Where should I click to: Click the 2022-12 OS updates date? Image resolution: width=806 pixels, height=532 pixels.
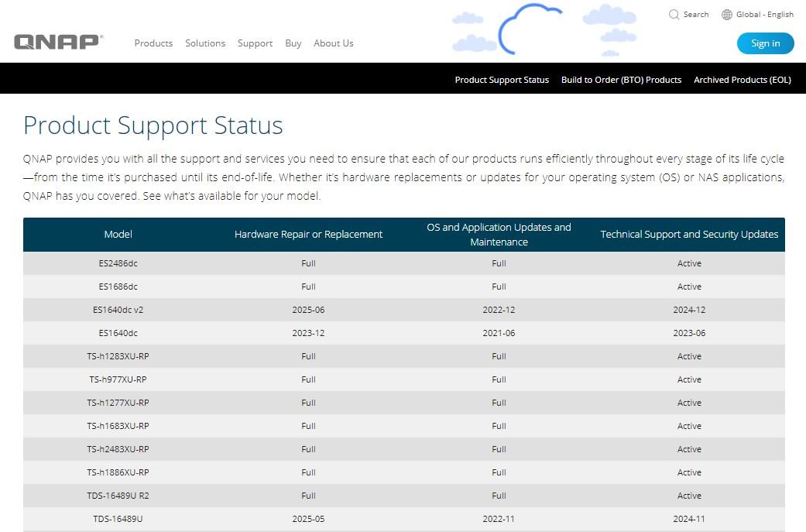pos(499,310)
